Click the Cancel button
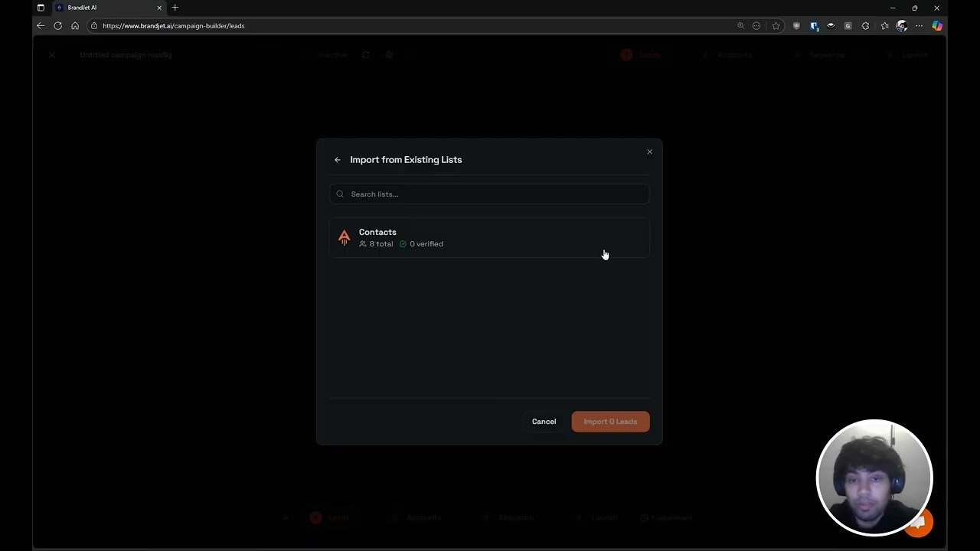 pyautogui.click(x=544, y=421)
